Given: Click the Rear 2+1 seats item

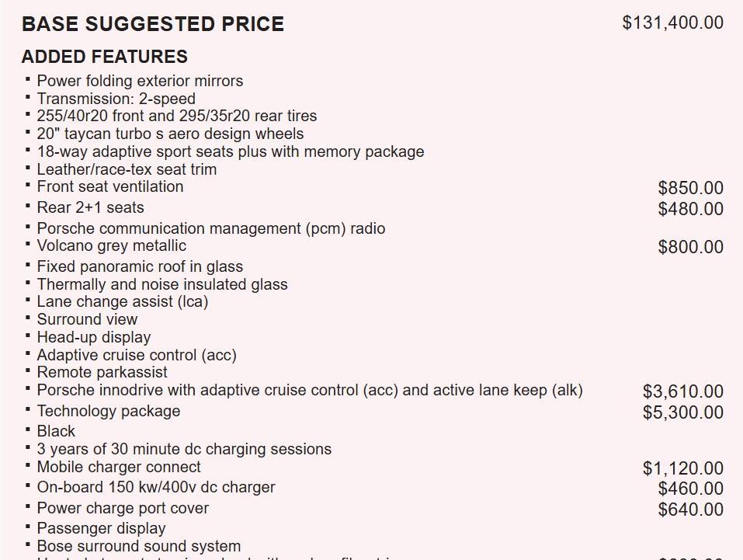Looking at the screenshot, I should [x=90, y=207].
